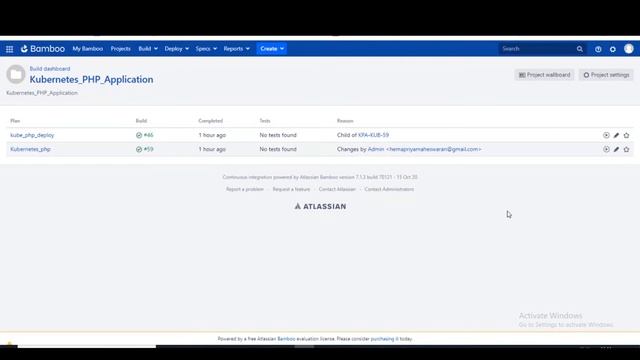The width and height of the screenshot is (640, 360).
Task: Open the app switcher grid icon
Action: (9, 49)
